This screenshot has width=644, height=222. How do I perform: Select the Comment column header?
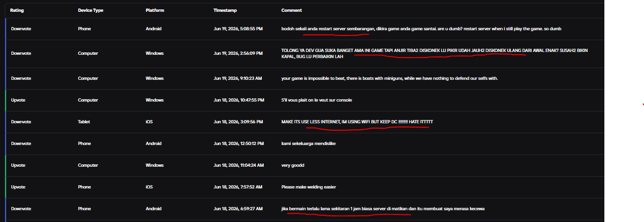(x=292, y=10)
